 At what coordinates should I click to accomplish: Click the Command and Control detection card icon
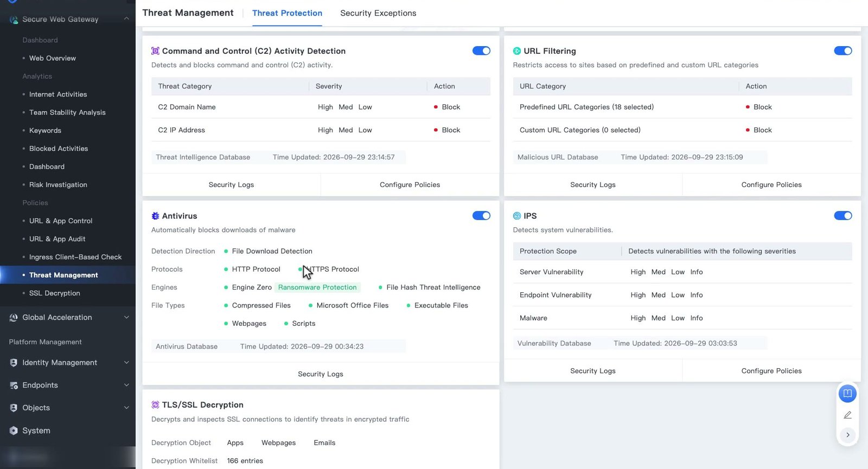155,51
